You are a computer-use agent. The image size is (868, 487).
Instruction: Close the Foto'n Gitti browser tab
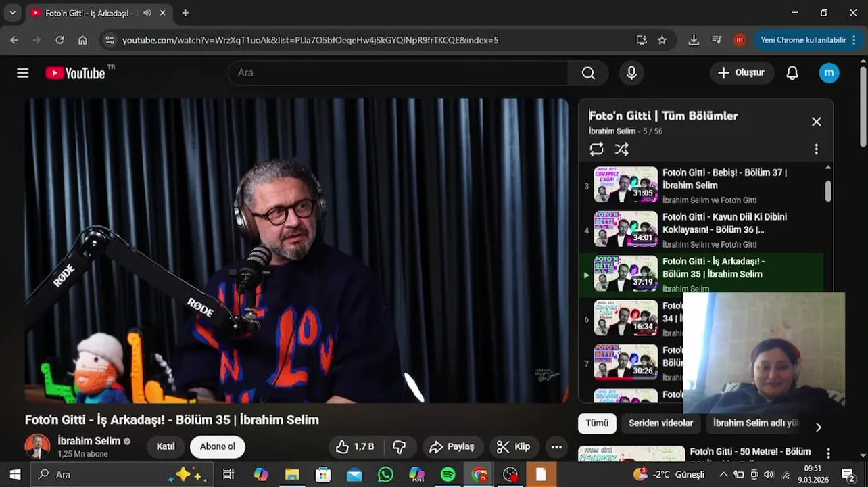[x=163, y=13]
